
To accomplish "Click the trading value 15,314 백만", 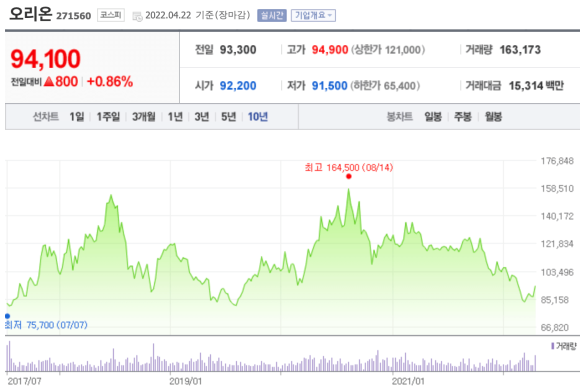I will pos(536,86).
